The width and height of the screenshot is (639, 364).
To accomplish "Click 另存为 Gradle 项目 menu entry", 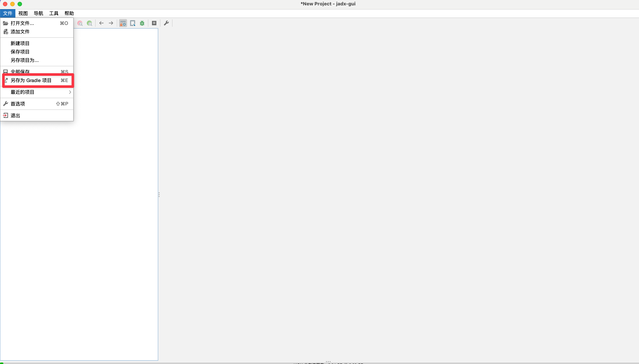I will click(x=37, y=80).
